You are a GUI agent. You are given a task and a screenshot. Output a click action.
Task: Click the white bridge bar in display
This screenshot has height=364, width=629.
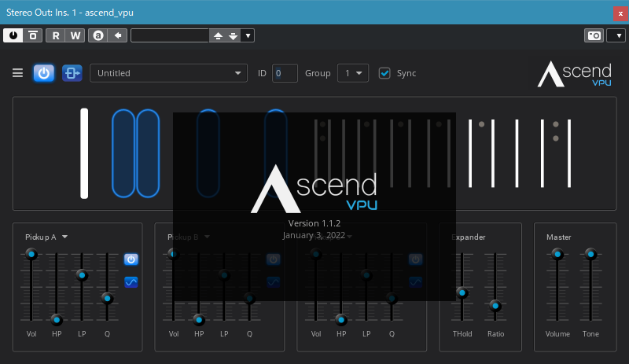[x=84, y=153]
